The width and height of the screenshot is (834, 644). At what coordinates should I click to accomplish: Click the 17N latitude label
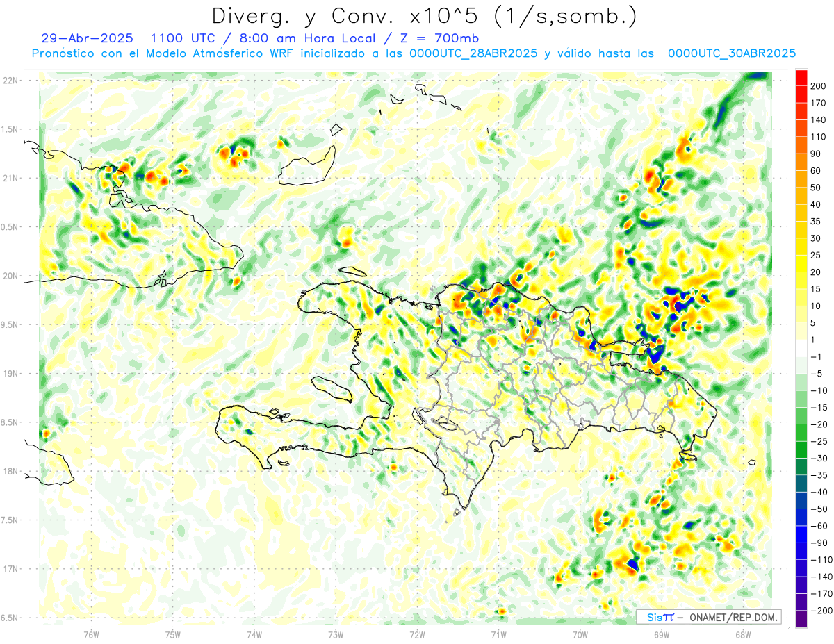click(x=10, y=570)
